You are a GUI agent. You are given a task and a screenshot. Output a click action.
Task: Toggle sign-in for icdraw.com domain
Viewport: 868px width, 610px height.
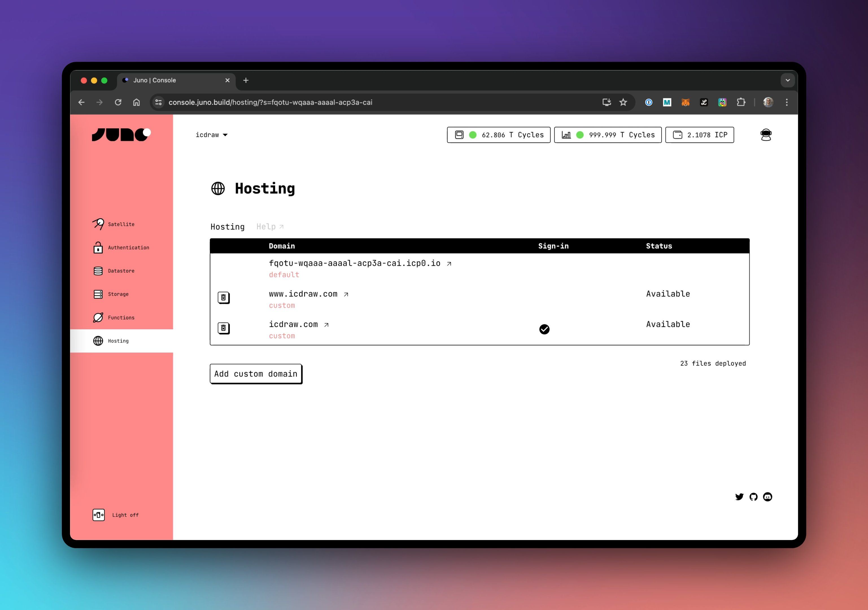click(x=544, y=329)
